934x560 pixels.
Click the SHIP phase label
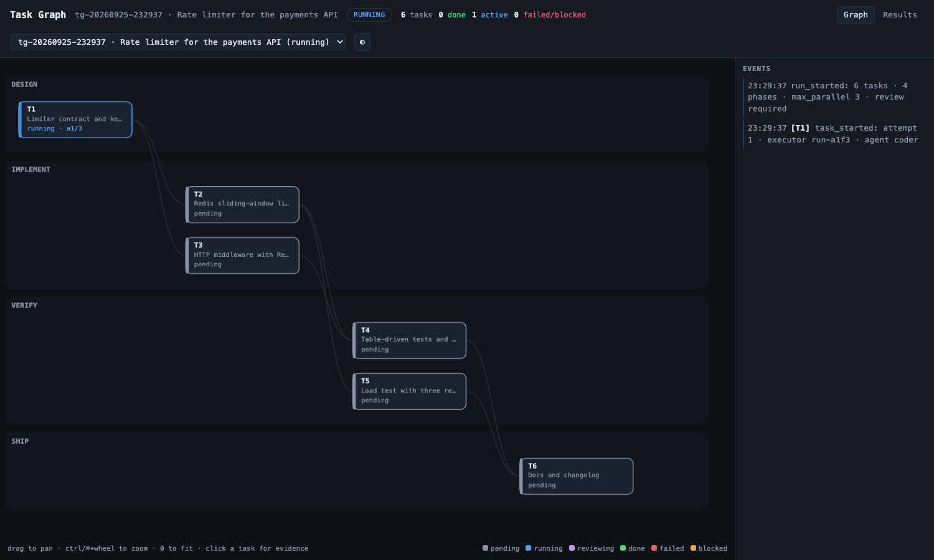20,441
